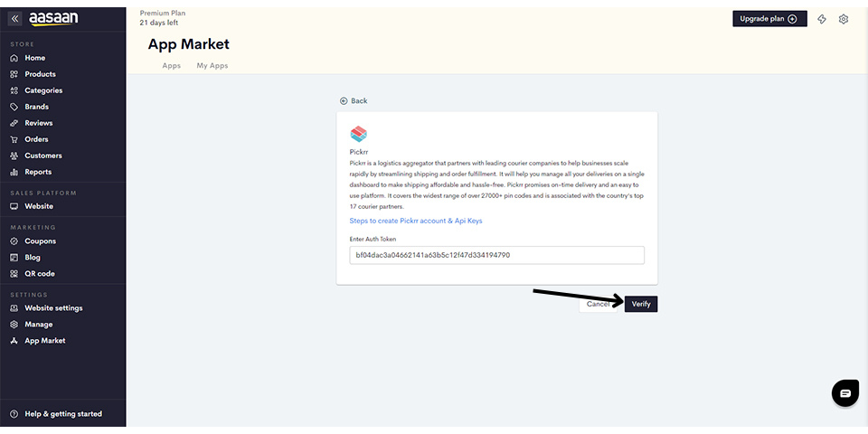Click the Back arrow icon

click(344, 100)
